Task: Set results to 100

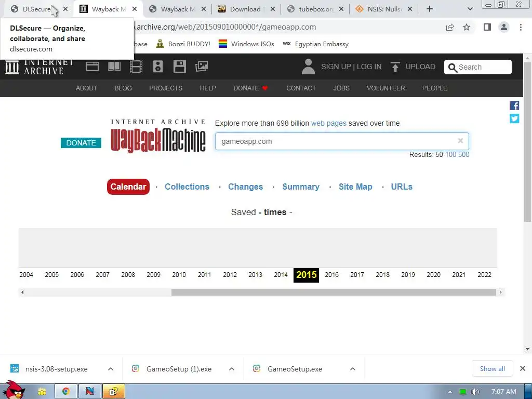Action: (x=450, y=154)
